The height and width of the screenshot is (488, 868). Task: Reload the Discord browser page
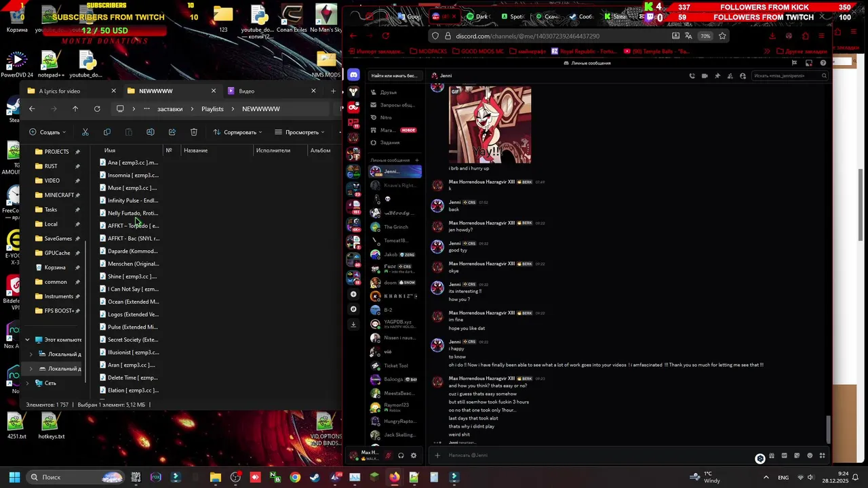point(386,36)
